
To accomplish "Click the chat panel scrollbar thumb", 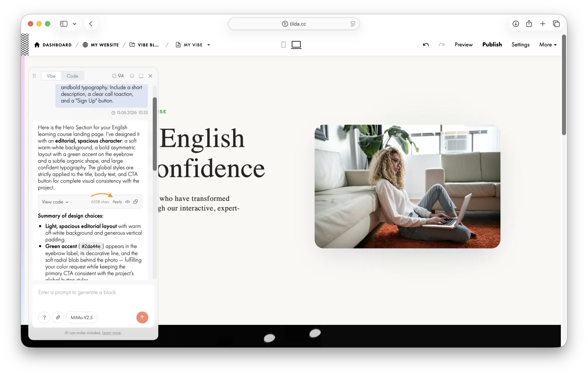I will pyautogui.click(x=155, y=134).
